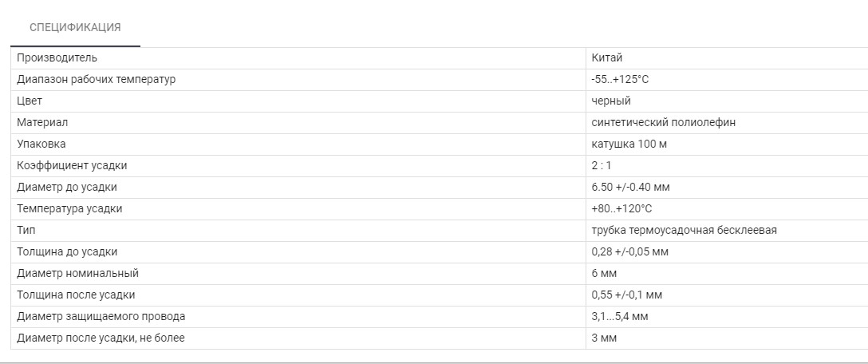The height and width of the screenshot is (364, 868).
Task: Select the синтетический полиолефин value
Action: tap(658, 123)
